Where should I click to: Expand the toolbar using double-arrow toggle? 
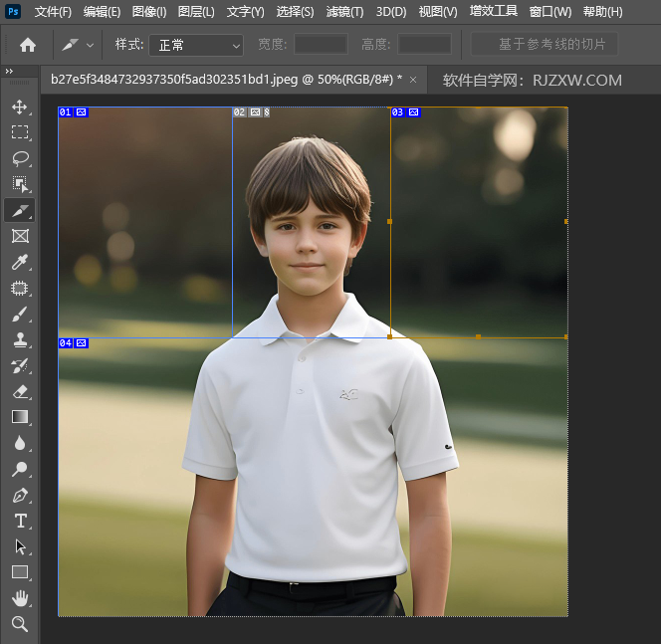[9, 72]
